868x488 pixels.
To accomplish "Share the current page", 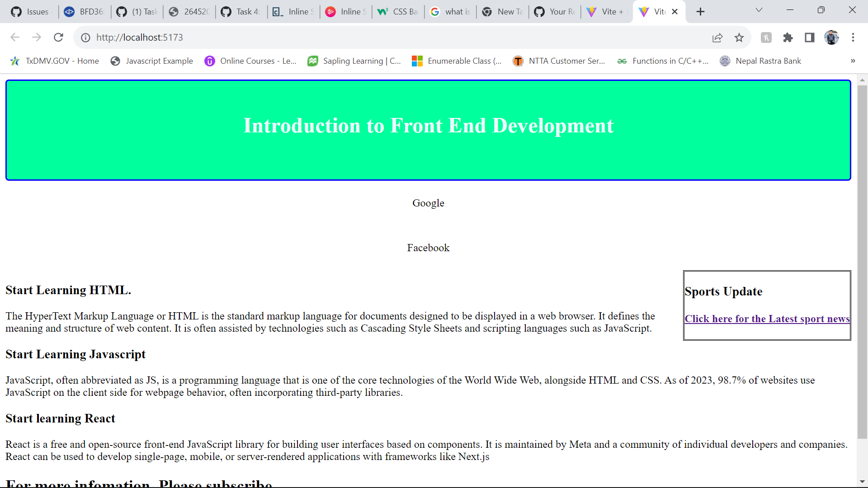I will click(x=717, y=38).
